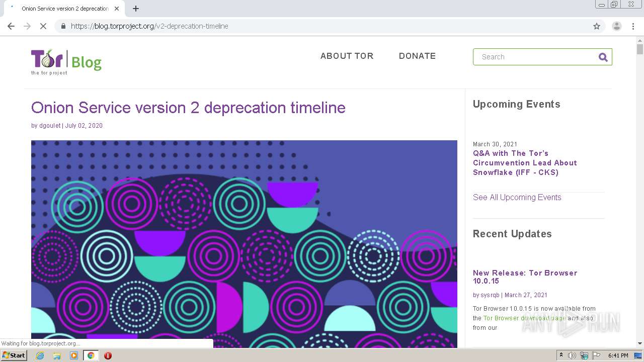Open New Release Tor Browser 10.0.15
This screenshot has width=644, height=362.
[525, 277]
